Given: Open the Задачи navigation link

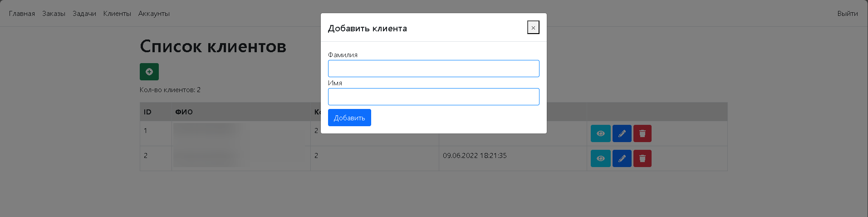Looking at the screenshot, I should pos(84,14).
